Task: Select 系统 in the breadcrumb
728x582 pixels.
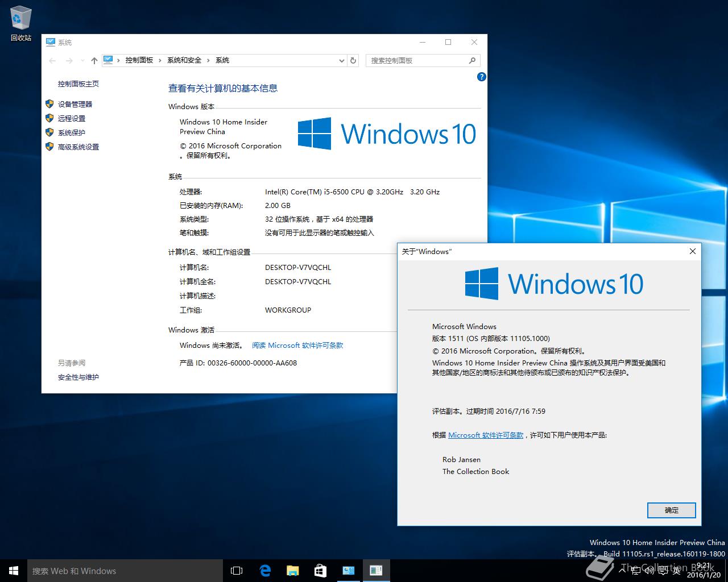Action: point(222,60)
